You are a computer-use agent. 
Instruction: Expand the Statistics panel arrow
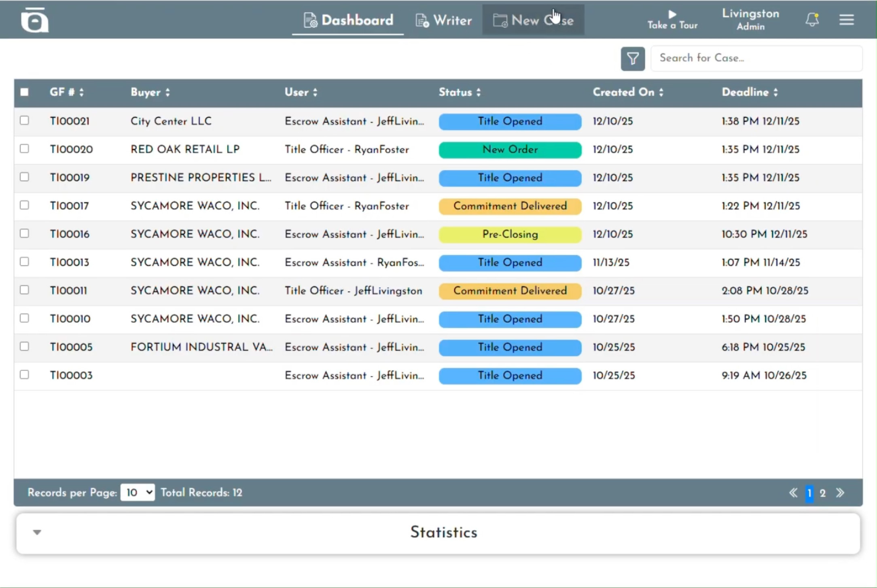click(37, 532)
